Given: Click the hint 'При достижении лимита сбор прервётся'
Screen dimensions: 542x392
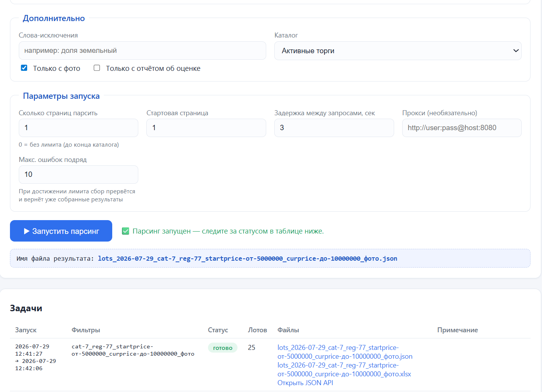Looking at the screenshot, I should pyautogui.click(x=77, y=191).
